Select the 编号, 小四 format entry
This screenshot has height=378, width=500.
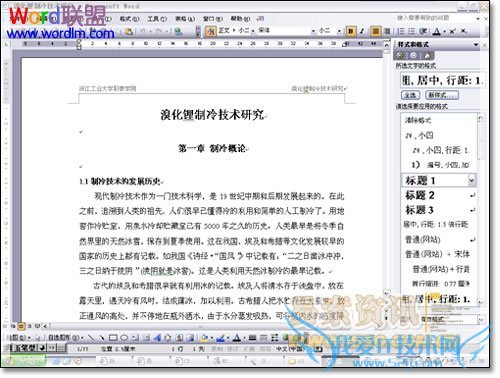pyautogui.click(x=439, y=165)
